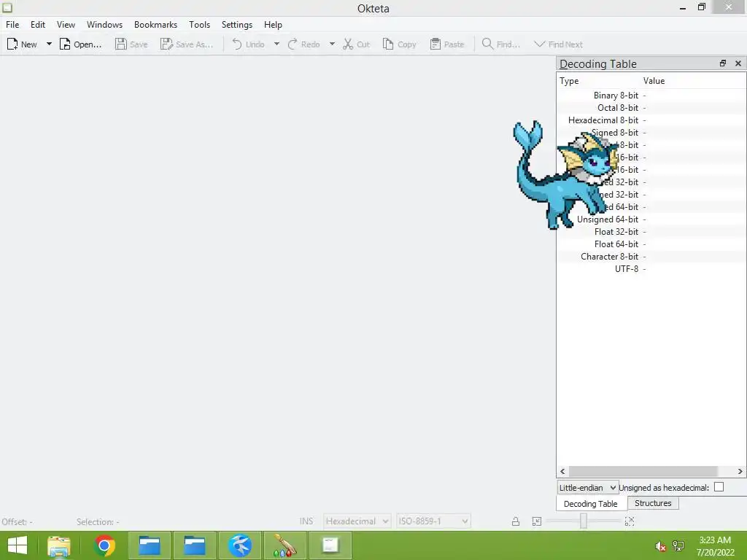The height and width of the screenshot is (560, 747).
Task: Click the zoom slider handle
Action: click(x=583, y=521)
